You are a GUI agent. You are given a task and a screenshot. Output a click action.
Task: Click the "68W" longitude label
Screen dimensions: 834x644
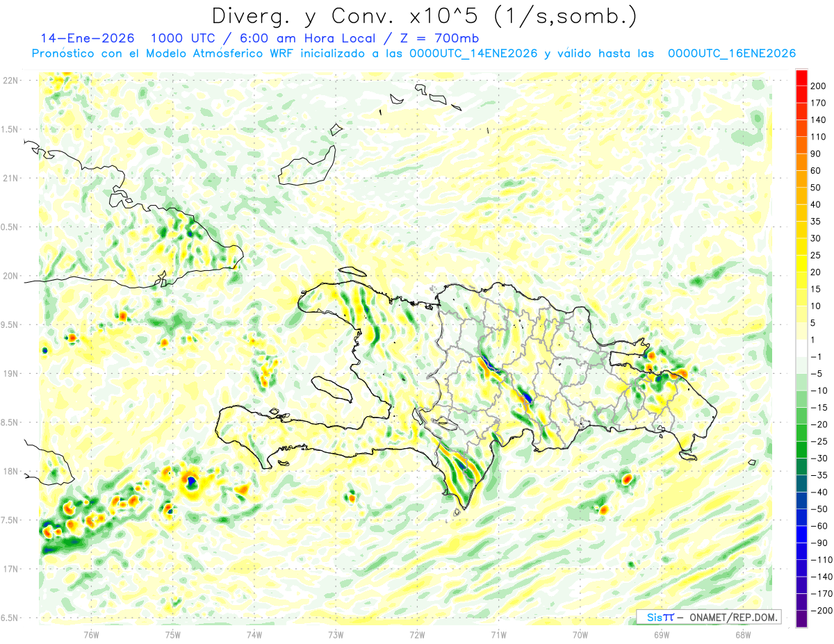743,635
